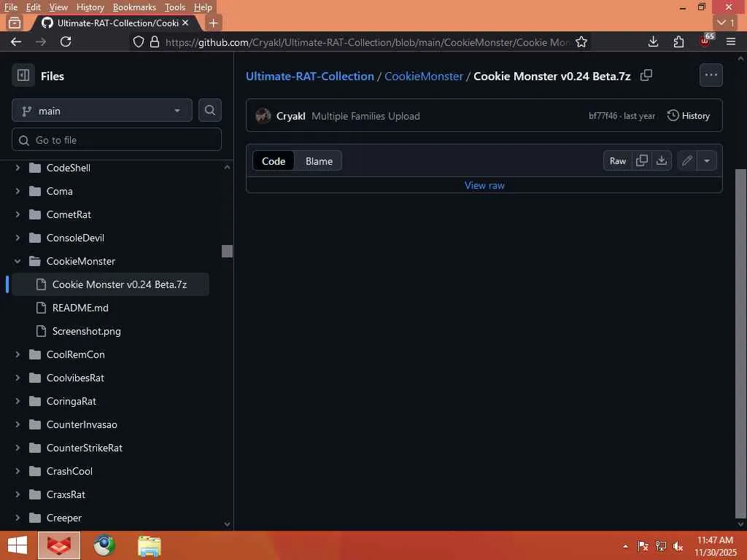Click the network icon in system tray
The width and height of the screenshot is (747, 560).
[660, 545]
